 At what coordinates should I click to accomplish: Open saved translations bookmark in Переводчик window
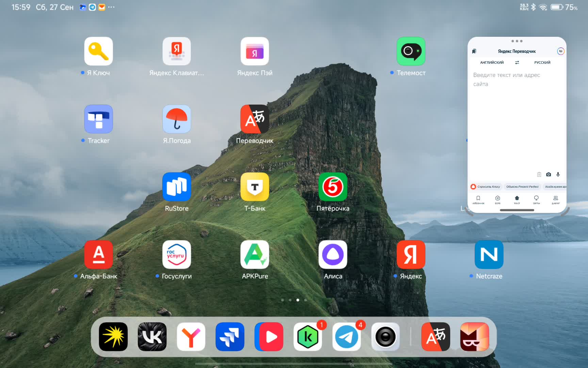474,51
